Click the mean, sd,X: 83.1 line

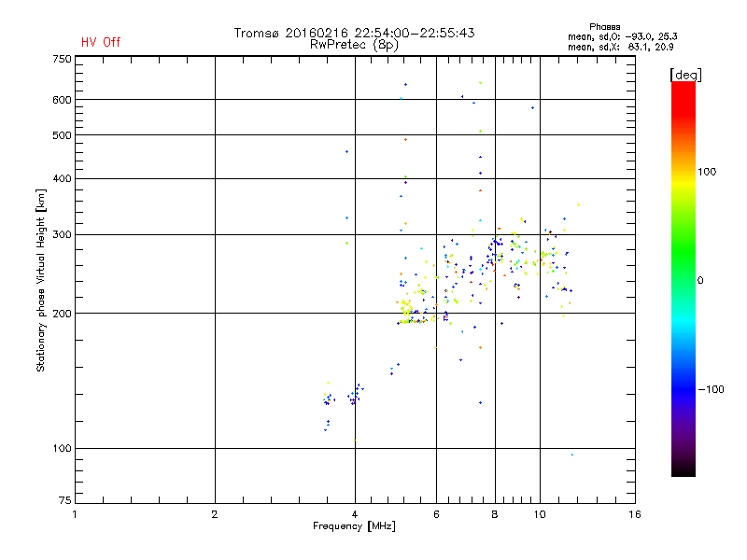point(620,47)
